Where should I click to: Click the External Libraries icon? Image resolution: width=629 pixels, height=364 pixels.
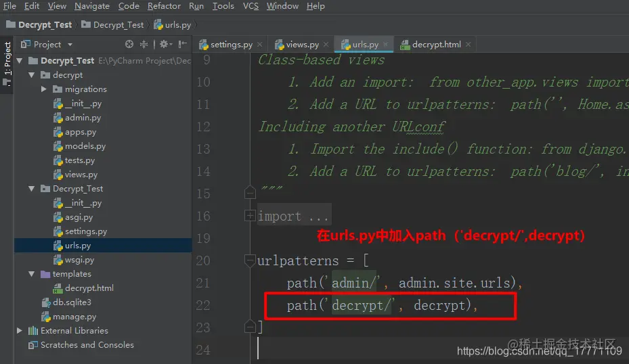coord(33,331)
